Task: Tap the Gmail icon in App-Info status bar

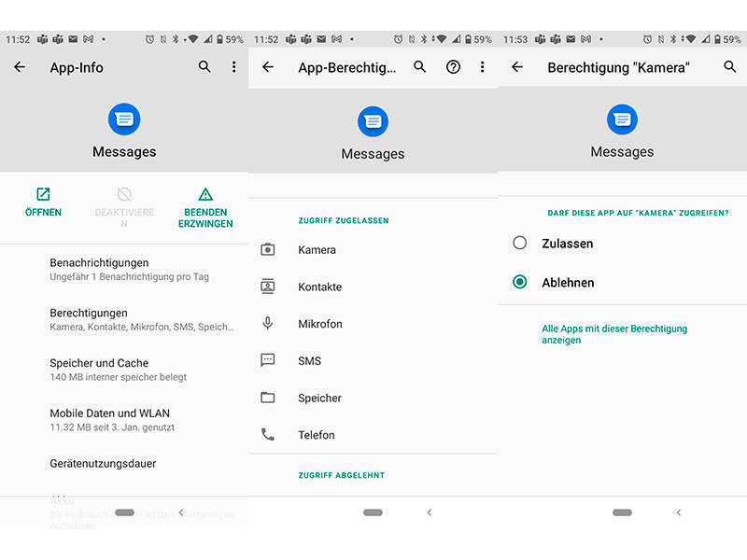Action: [x=88, y=39]
